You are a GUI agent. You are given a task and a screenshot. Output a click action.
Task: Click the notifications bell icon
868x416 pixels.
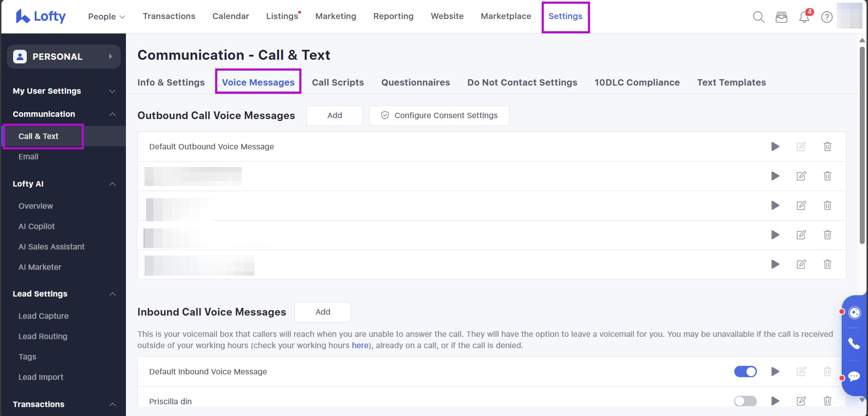click(804, 17)
